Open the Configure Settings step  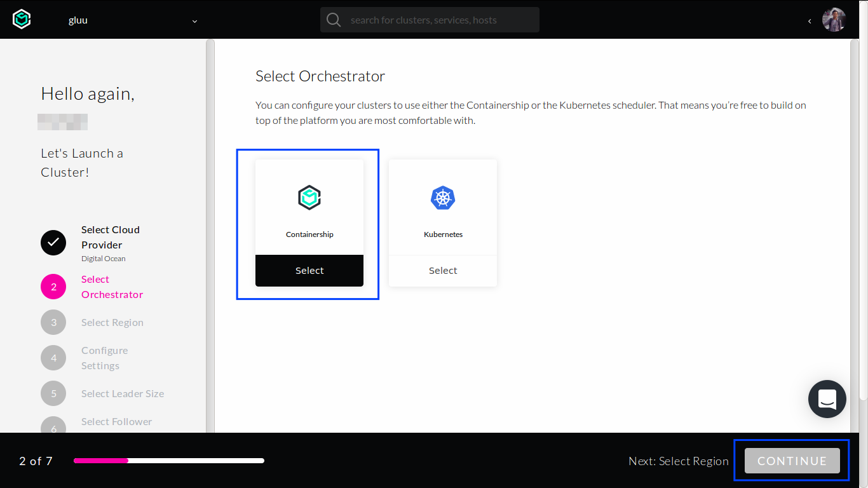click(104, 358)
